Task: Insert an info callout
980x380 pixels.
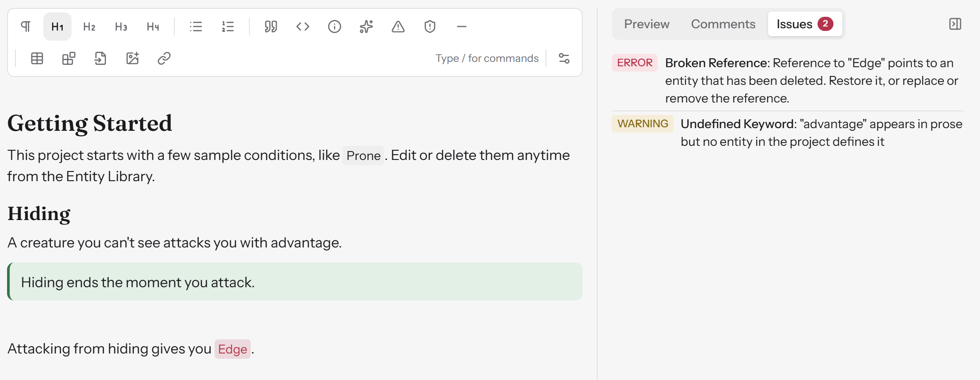Action: (x=335, y=27)
